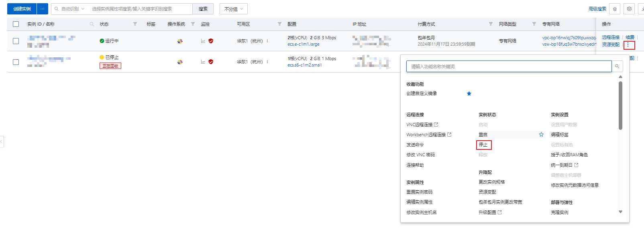Click the red security shield of stopped instance
Screen dimensions: 644x228
[211, 62]
